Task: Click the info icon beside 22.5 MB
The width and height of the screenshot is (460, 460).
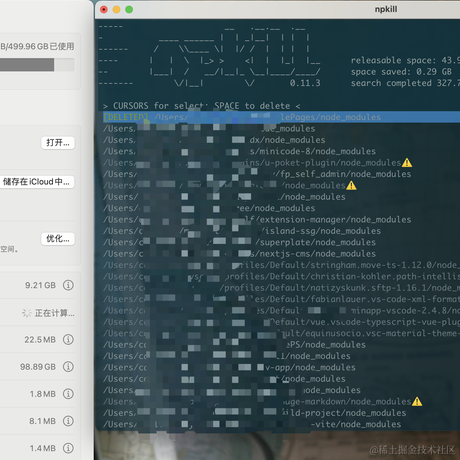Action: [x=68, y=340]
